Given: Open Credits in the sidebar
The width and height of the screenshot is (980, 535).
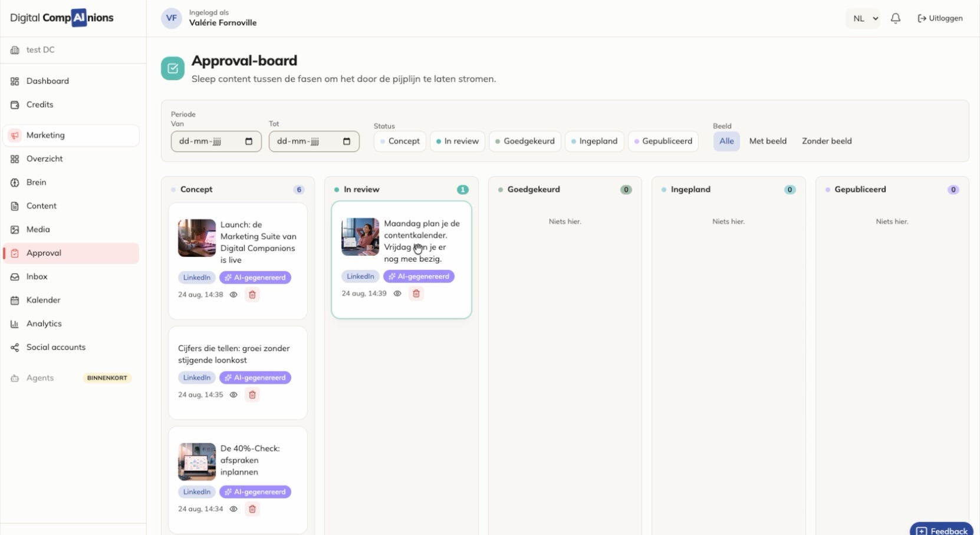Looking at the screenshot, I should coord(71,105).
